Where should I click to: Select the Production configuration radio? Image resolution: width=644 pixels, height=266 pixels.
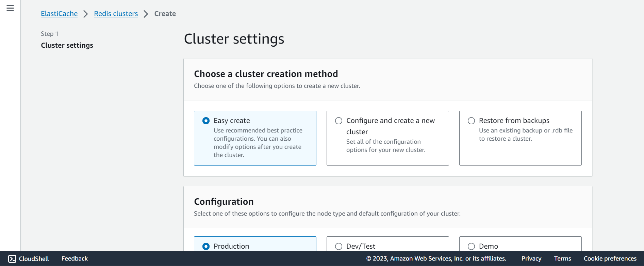click(x=206, y=246)
